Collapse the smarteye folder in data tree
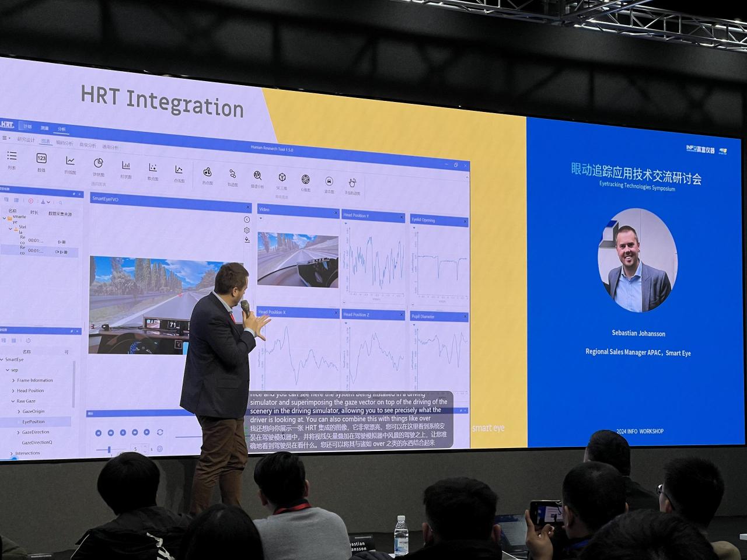The height and width of the screenshot is (560, 747). pyautogui.click(x=5, y=219)
